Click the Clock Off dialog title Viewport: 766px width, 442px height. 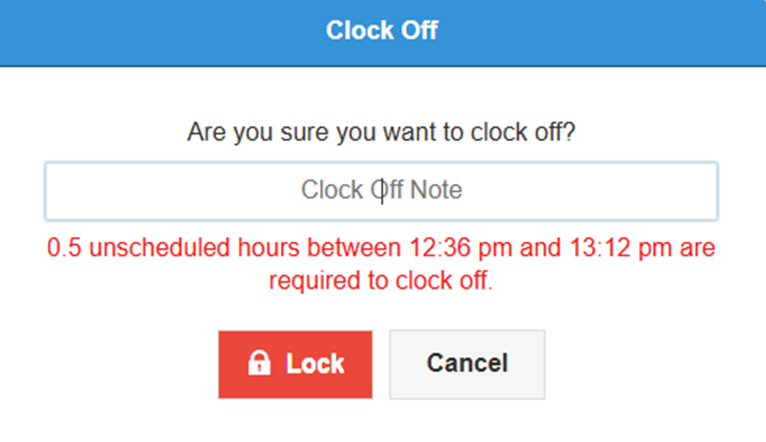pyautogui.click(x=382, y=30)
